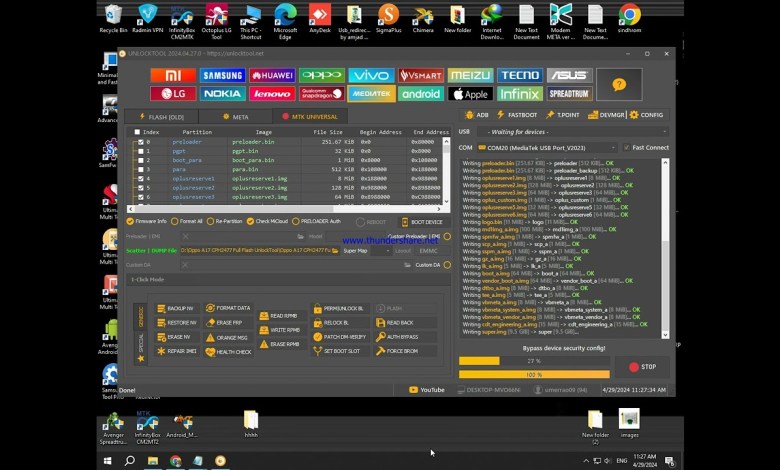Select the MediaTek brand logo
Screen dimensions: 780x470
click(371, 94)
